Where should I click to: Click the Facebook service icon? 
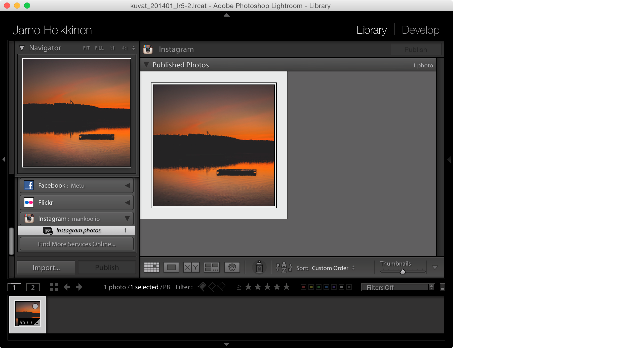pos(29,186)
